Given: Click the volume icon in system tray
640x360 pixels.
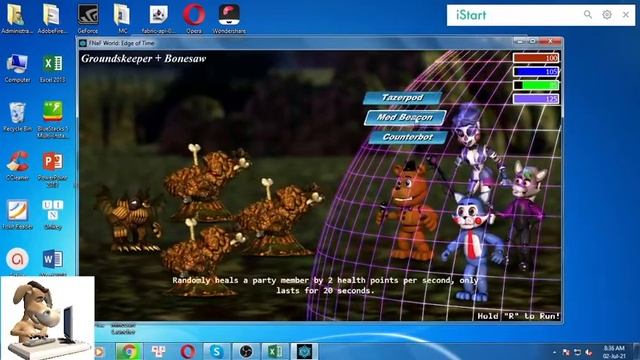Looking at the screenshot, I should click(589, 352).
